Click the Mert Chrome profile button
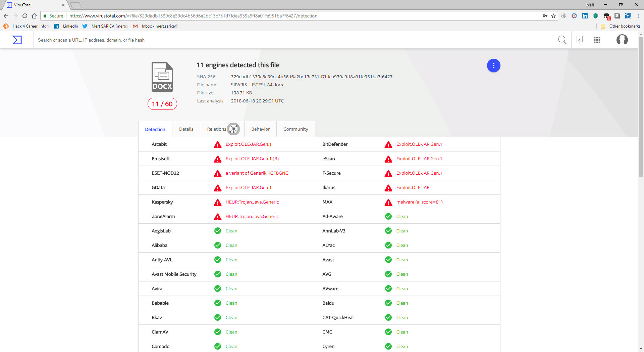The image size is (644, 352). [x=590, y=5]
